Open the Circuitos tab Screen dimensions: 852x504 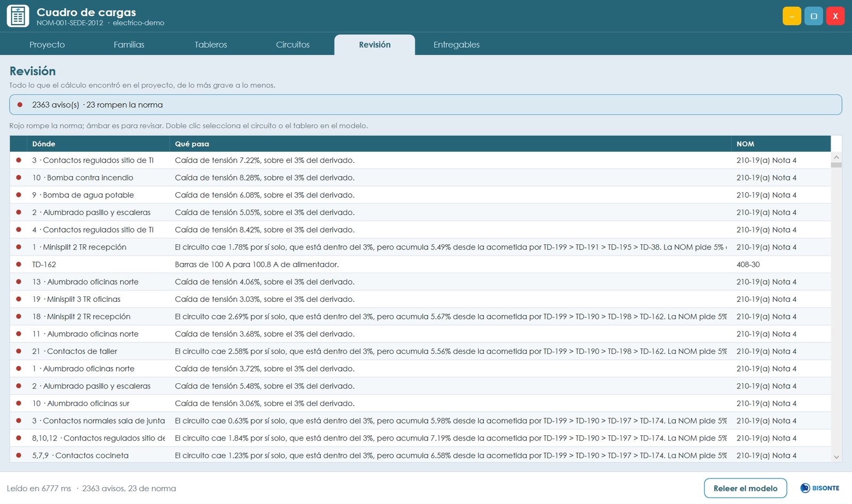[x=293, y=45]
